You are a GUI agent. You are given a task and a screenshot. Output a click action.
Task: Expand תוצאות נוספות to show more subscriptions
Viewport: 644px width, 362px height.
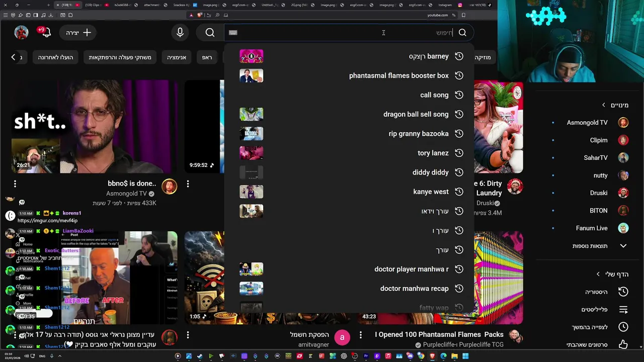(x=599, y=246)
